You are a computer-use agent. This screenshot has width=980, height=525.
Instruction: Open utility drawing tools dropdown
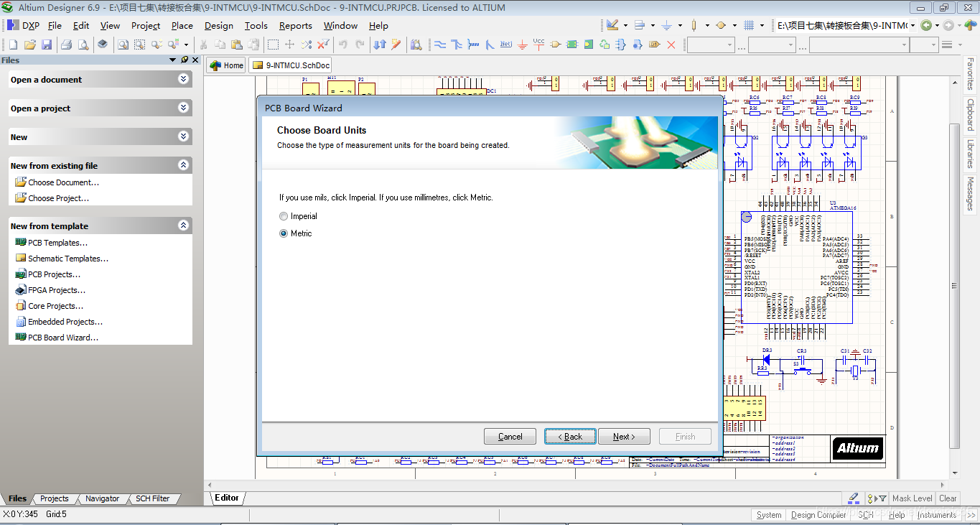(625, 25)
